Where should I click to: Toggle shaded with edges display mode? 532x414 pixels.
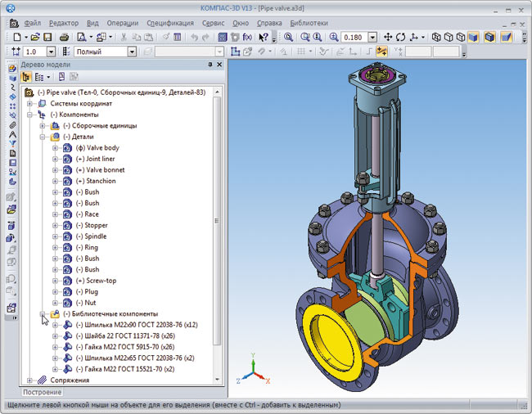489,38
